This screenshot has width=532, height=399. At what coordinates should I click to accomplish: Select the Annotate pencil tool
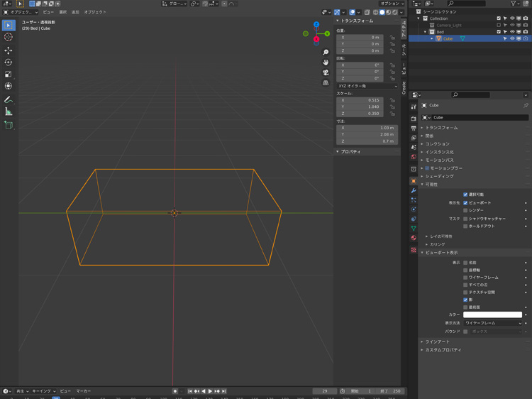[x=9, y=99]
